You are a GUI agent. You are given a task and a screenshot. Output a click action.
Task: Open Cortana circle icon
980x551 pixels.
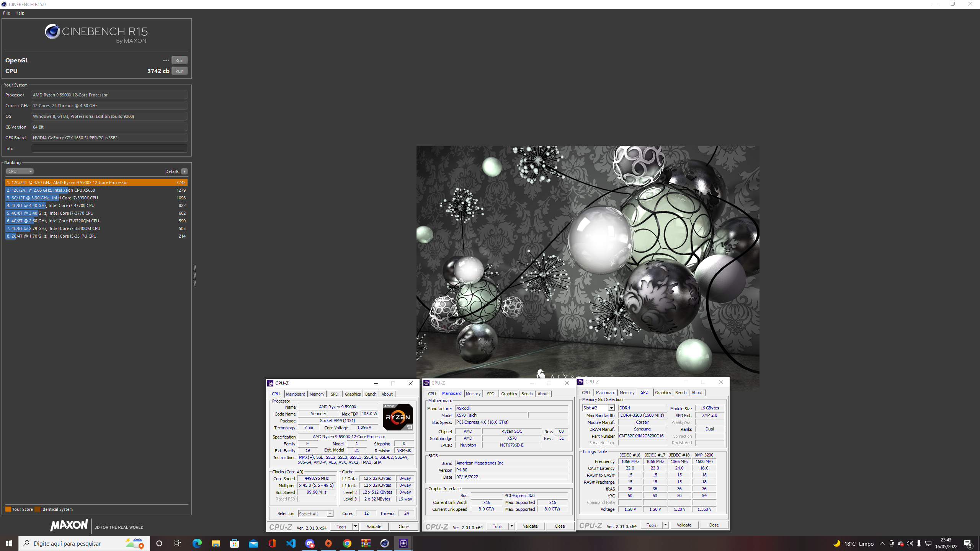tap(159, 543)
